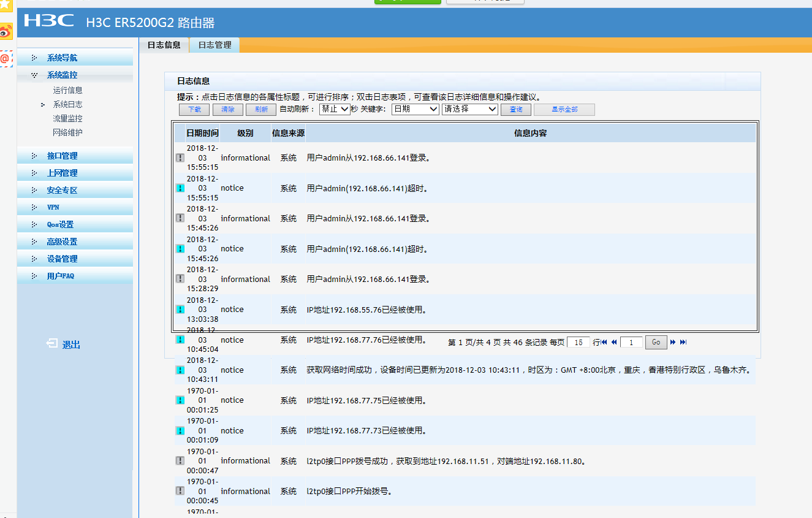Collapse the 系统监控 menu section
The height and width of the screenshot is (518, 812).
point(75,75)
